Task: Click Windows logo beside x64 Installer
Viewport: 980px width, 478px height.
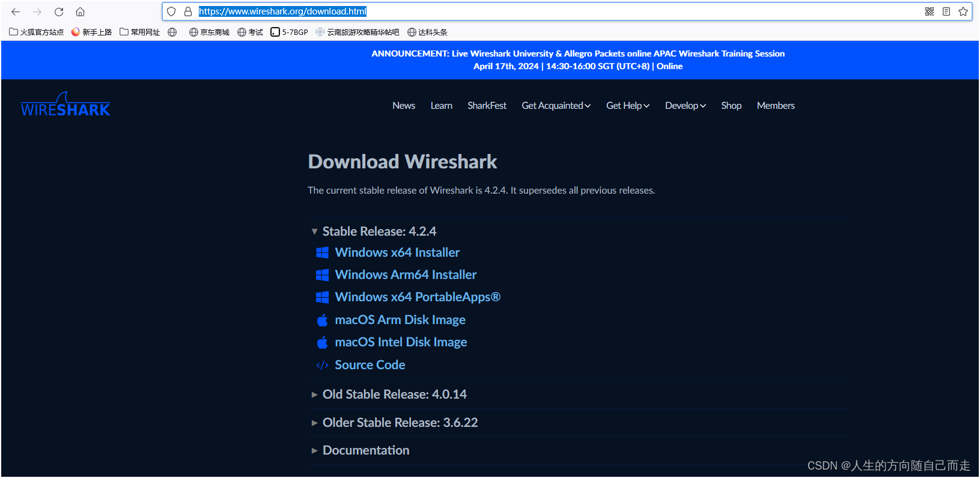Action: click(323, 253)
